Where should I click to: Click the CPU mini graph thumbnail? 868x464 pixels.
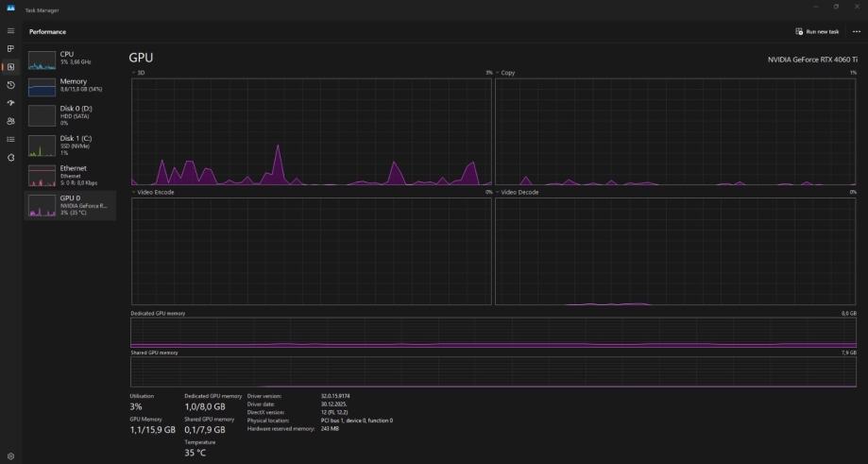click(x=43, y=60)
